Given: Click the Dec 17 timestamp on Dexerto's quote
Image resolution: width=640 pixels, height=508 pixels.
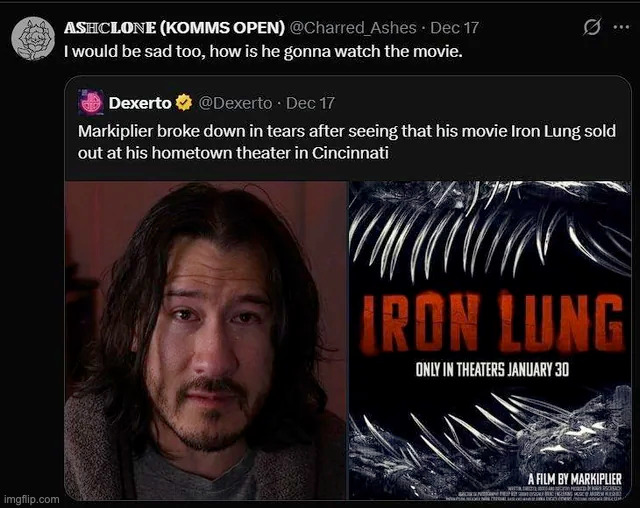Looking at the screenshot, I should click(x=310, y=103).
